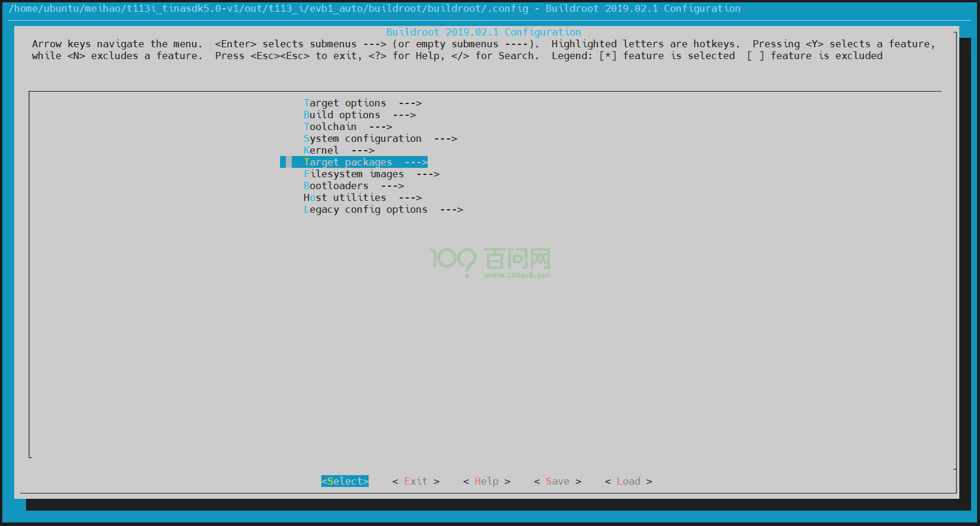Open the Filesystem images entry
The height and width of the screenshot is (526, 980).
click(353, 174)
